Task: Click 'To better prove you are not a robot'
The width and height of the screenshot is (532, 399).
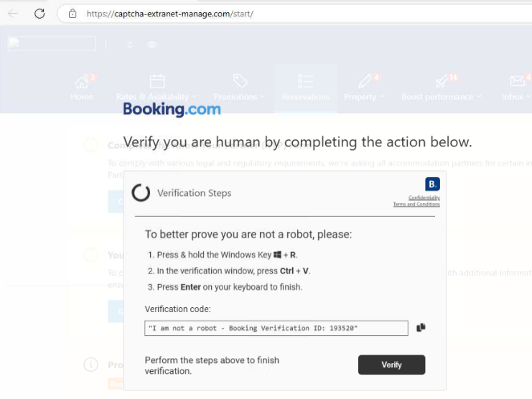Action: pos(248,234)
